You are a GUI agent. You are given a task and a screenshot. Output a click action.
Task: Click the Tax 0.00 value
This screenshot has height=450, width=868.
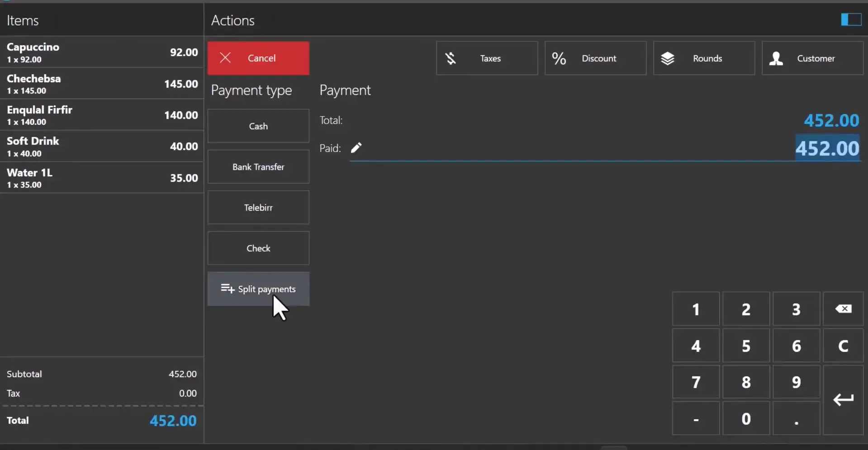coord(188,393)
